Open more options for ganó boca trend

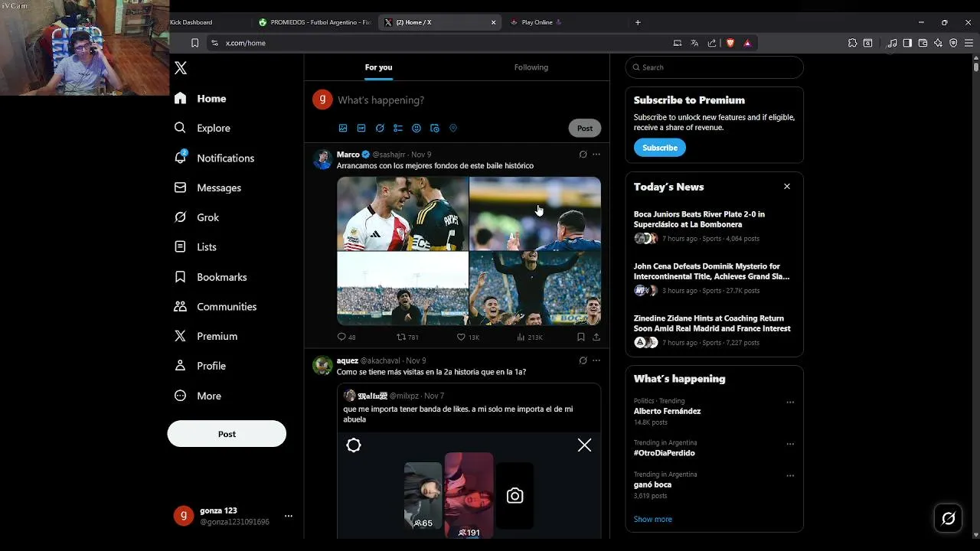coord(790,476)
